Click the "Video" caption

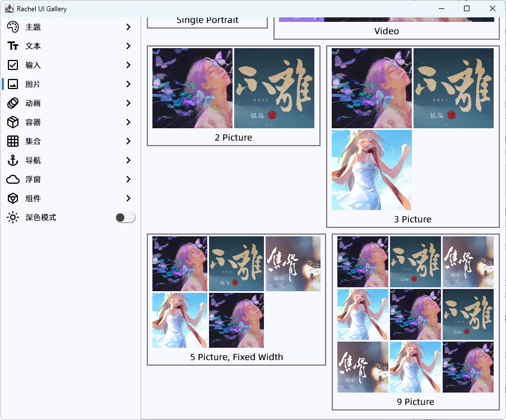(387, 31)
